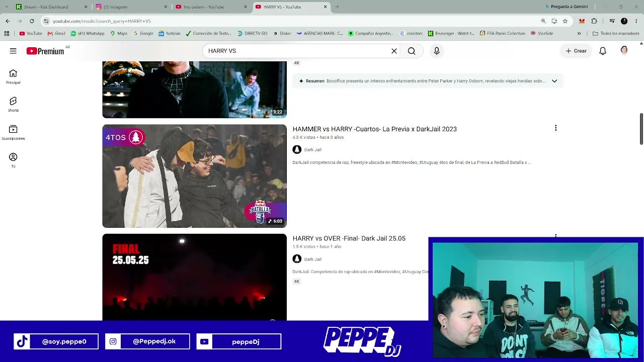Screen dimensions: 644x362
Task: Start voice search with the microphone
Action: (437, 51)
